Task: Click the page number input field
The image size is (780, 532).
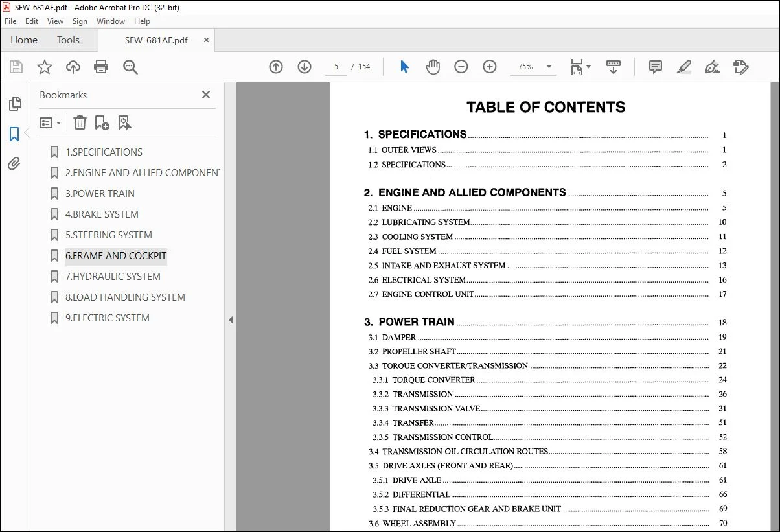Action: click(x=336, y=67)
